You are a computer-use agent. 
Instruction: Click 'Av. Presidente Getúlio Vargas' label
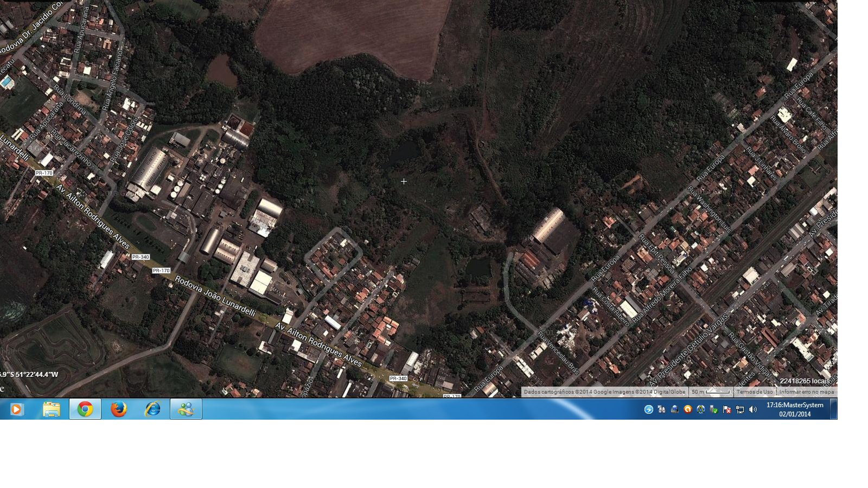[x=690, y=349]
